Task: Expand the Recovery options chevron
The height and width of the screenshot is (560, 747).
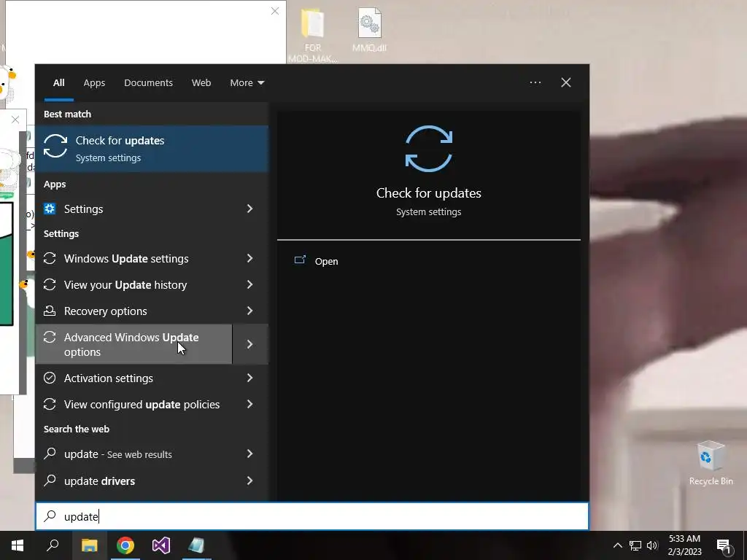Action: pyautogui.click(x=250, y=311)
